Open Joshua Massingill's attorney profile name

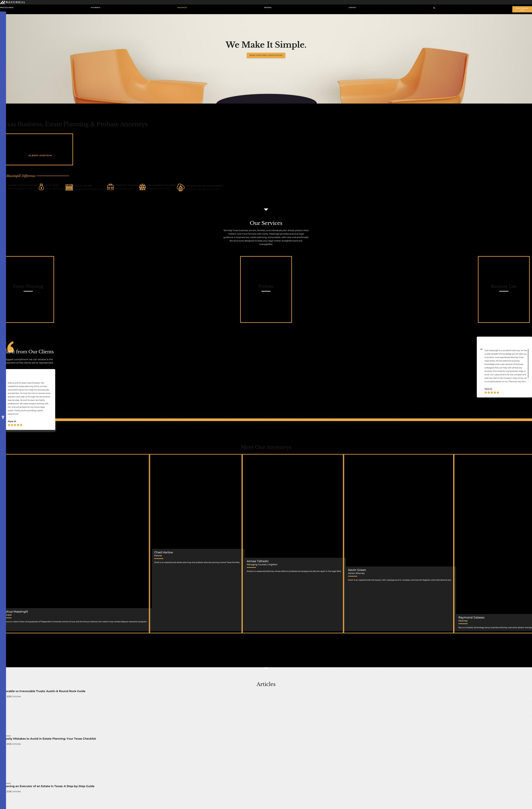(17, 611)
